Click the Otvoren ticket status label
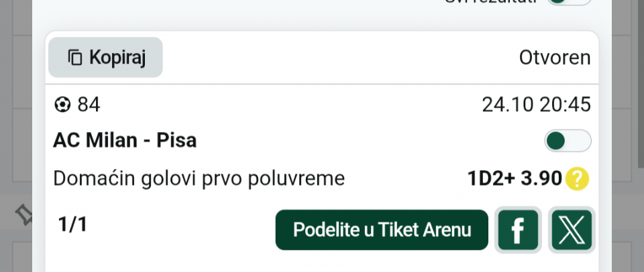The width and height of the screenshot is (644, 272). (x=555, y=58)
